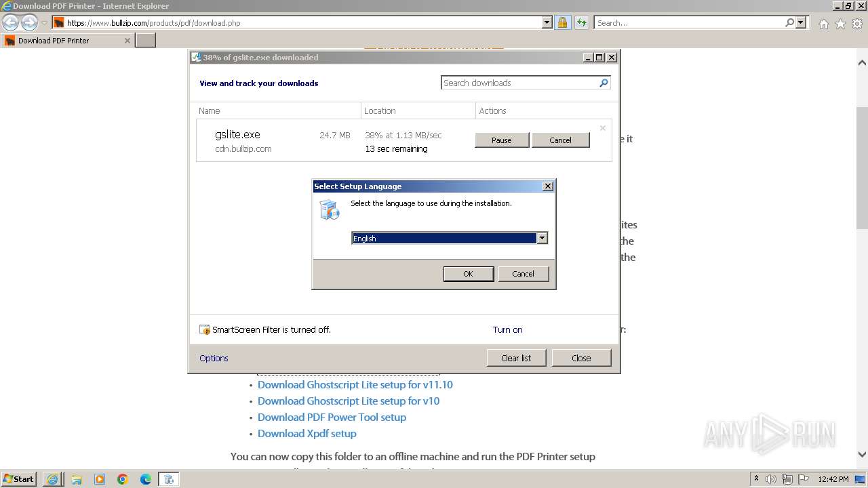This screenshot has width=868, height=488.
Task: Click OK in Select Setup Language dialog
Action: (468, 274)
